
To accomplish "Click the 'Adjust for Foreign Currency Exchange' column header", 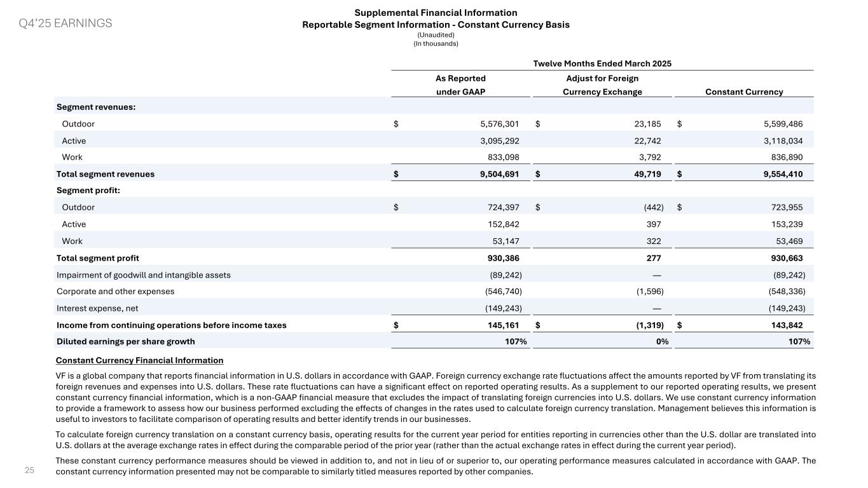I will [602, 85].
